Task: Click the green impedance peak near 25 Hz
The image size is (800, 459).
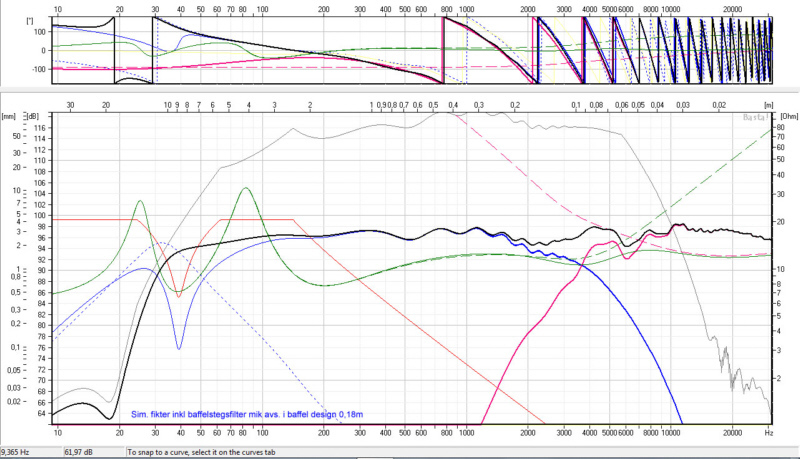Action: (139, 201)
